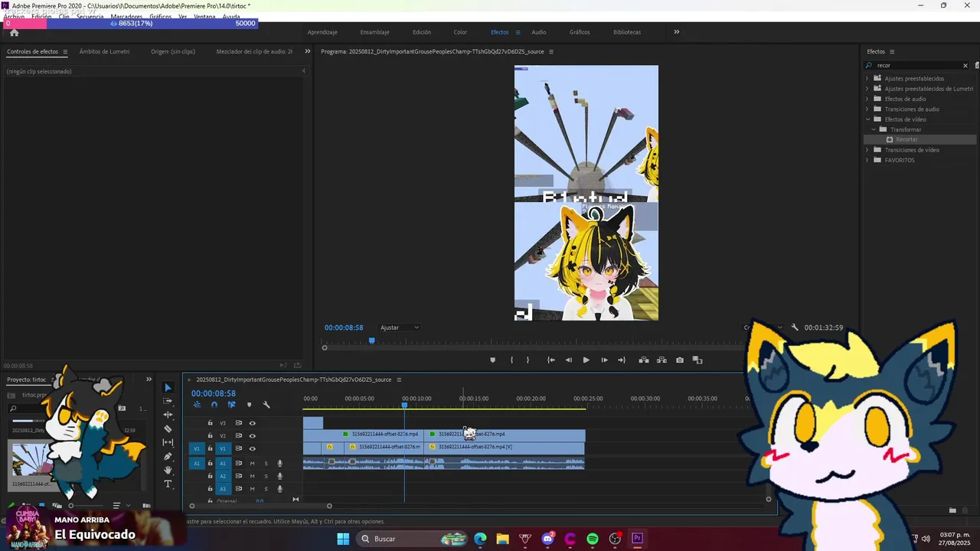Toggle Linked Selection in timeline
980x551 pixels.
(x=231, y=405)
